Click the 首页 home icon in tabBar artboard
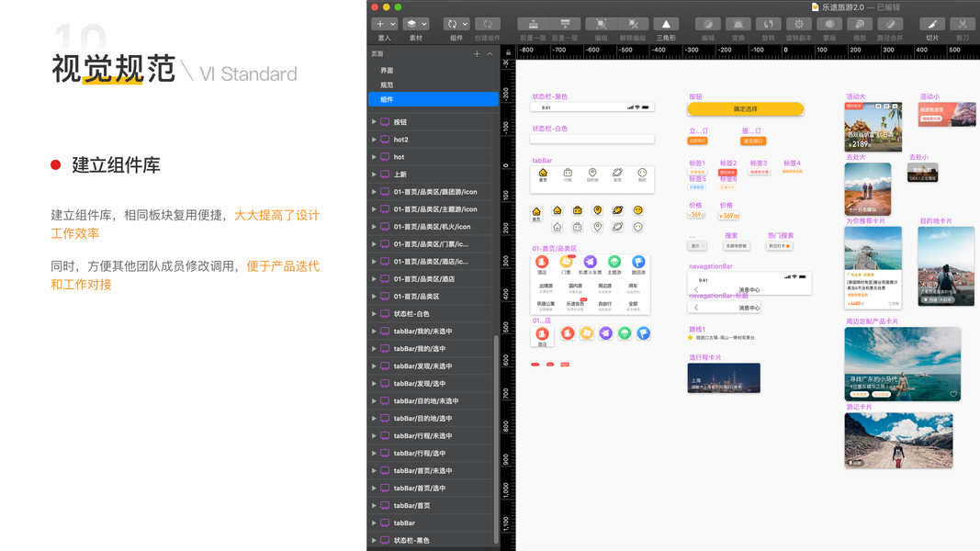Image resolution: width=980 pixels, height=551 pixels. 543,173
